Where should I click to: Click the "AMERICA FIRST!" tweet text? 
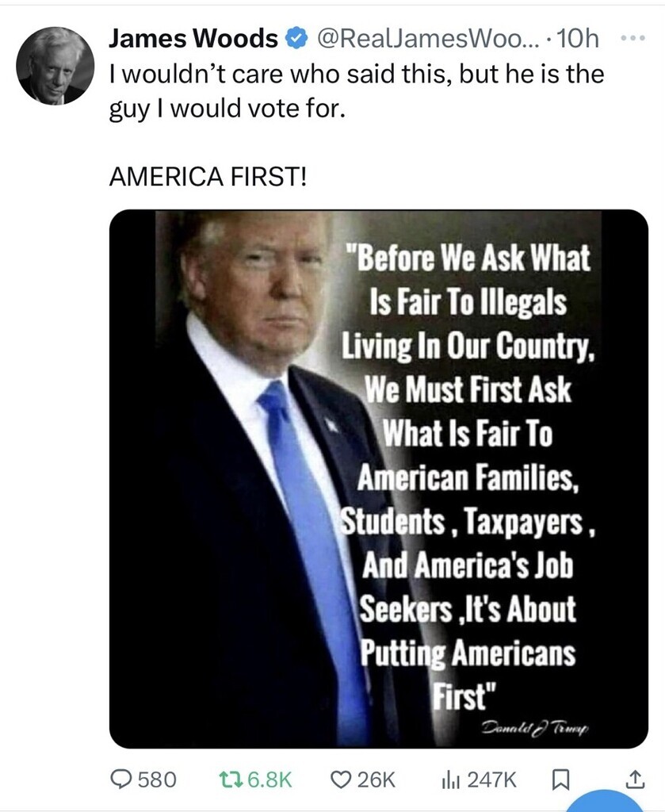point(206,178)
